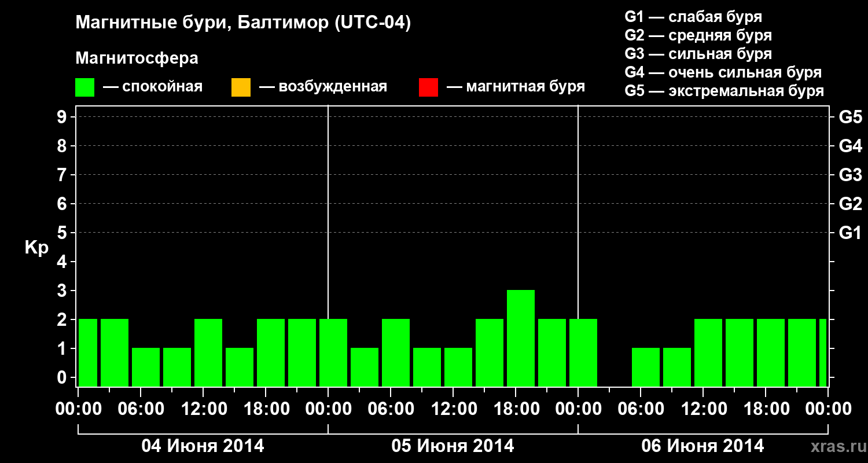Click the 'G4 — очень сильная буря' legend line
This screenshot has height=463, width=868.
tap(723, 72)
